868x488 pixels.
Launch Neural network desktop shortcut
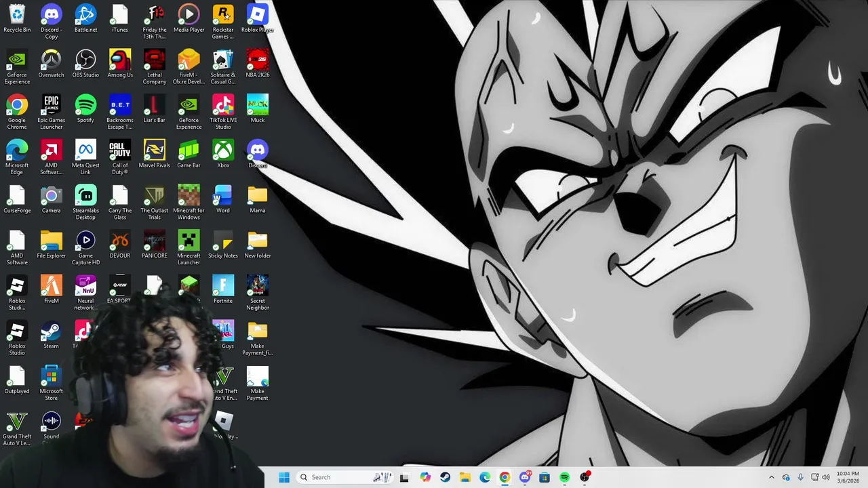[x=85, y=293]
